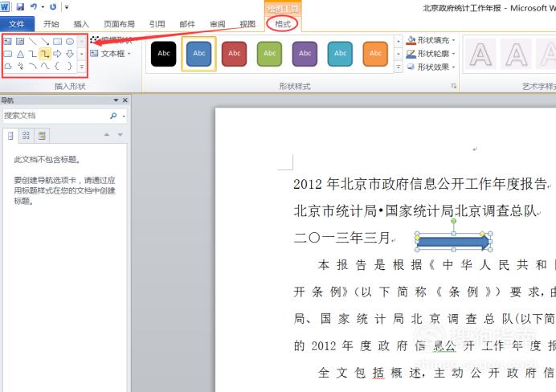This screenshot has height=392, width=556.
Task: Open 形状效果 (Shape Effects) dropdown
Action: pos(431,67)
